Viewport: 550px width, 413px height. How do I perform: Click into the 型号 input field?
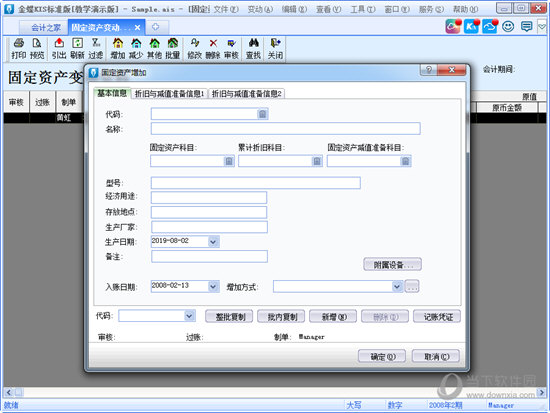[x=256, y=183]
